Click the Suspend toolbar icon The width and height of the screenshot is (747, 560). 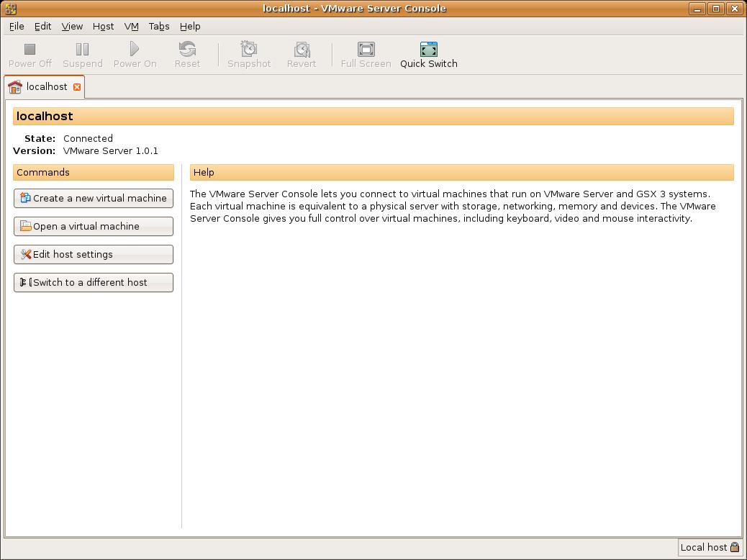click(x=83, y=49)
